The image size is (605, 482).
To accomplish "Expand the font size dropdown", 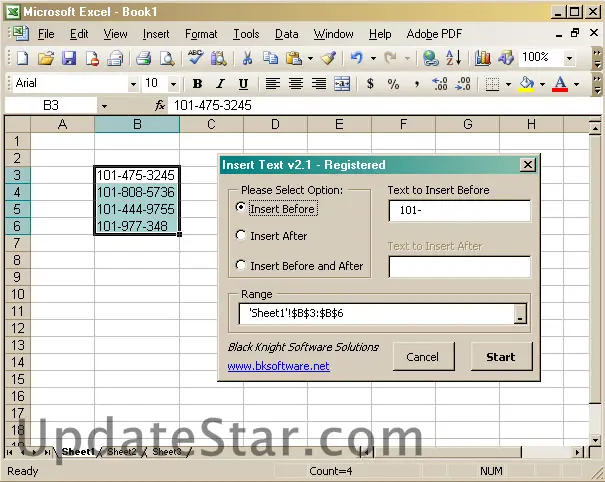I will pyautogui.click(x=174, y=84).
